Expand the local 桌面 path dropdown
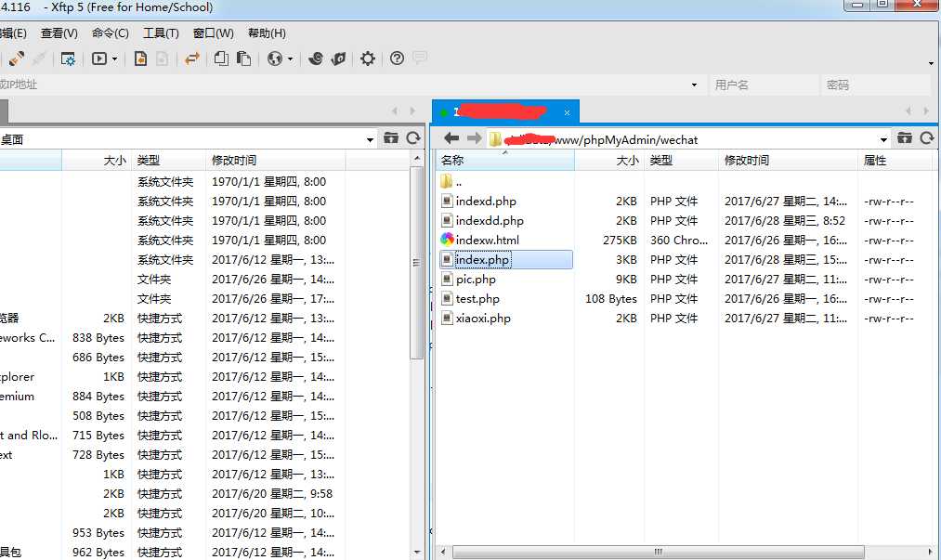The height and width of the screenshot is (560, 941). (x=371, y=139)
